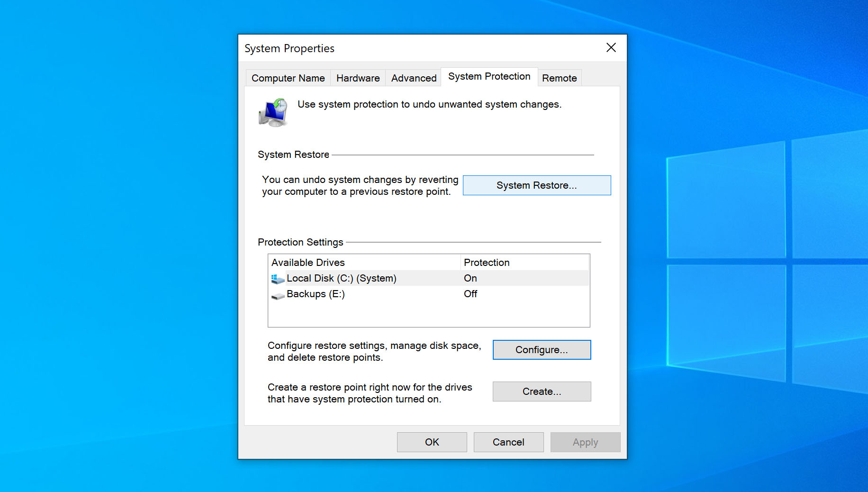Click the System Properties title text
Screen dimensions: 868x492
tap(289, 48)
